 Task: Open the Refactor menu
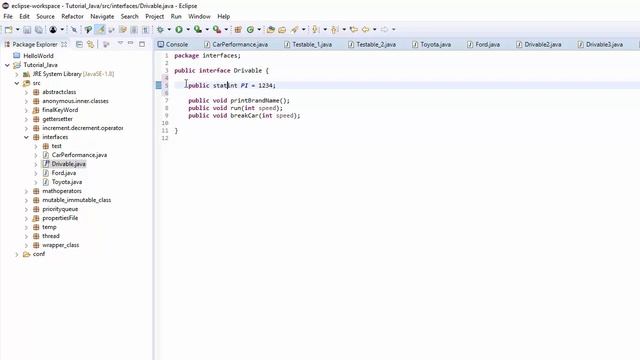72,16
